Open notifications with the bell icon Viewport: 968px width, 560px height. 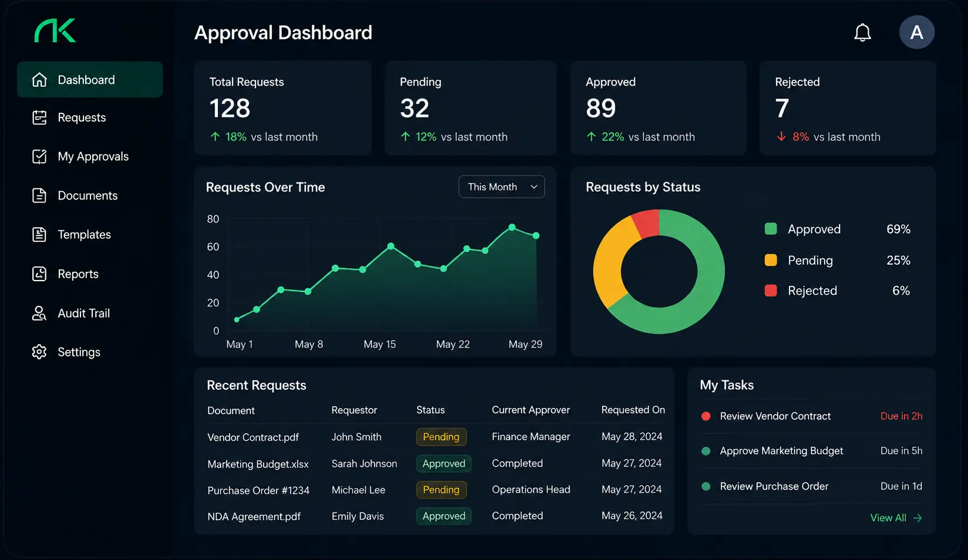point(862,33)
